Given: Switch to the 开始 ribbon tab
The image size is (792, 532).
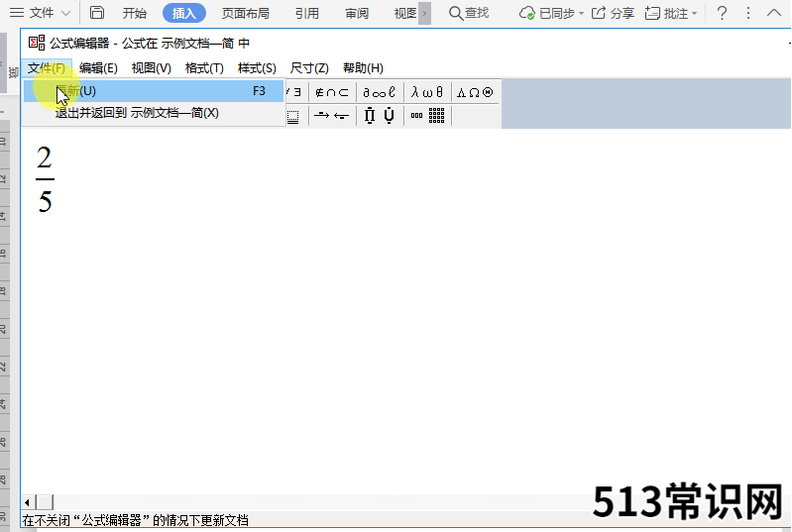Looking at the screenshot, I should [x=135, y=13].
